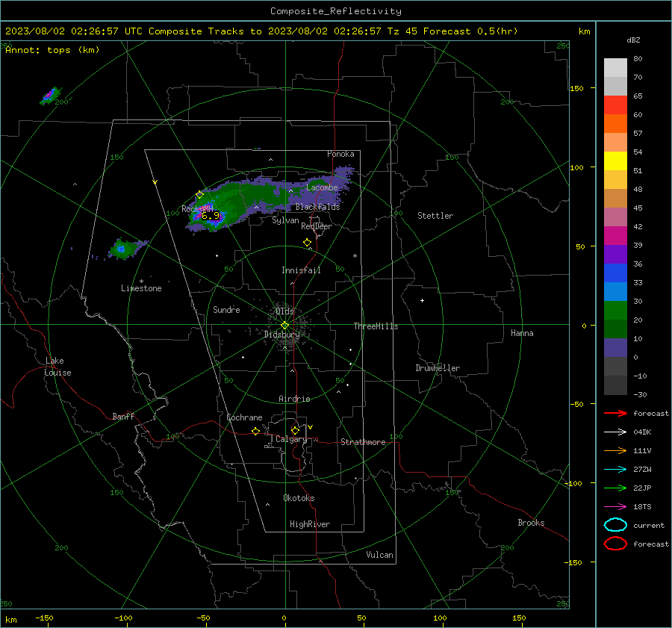Click the orange 111V arrow in legend
Image resolution: width=672 pixels, height=628 pixels.
pos(615,450)
